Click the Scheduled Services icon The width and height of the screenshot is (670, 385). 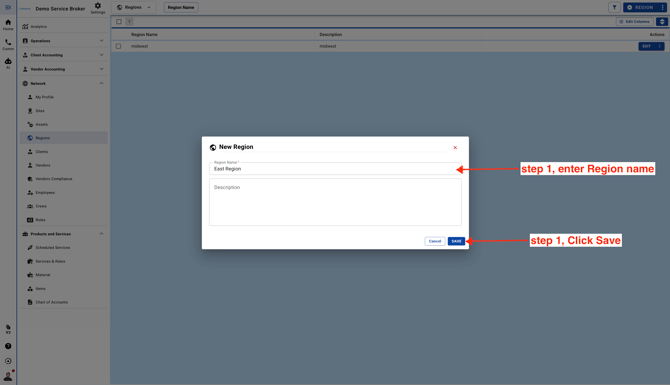pyautogui.click(x=30, y=247)
